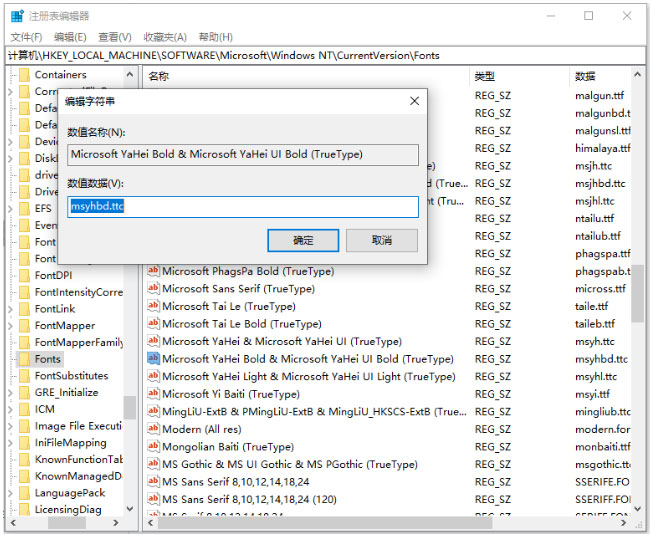Click the icon of MS Gothic entry
The height and width of the screenshot is (535, 650).
click(153, 464)
